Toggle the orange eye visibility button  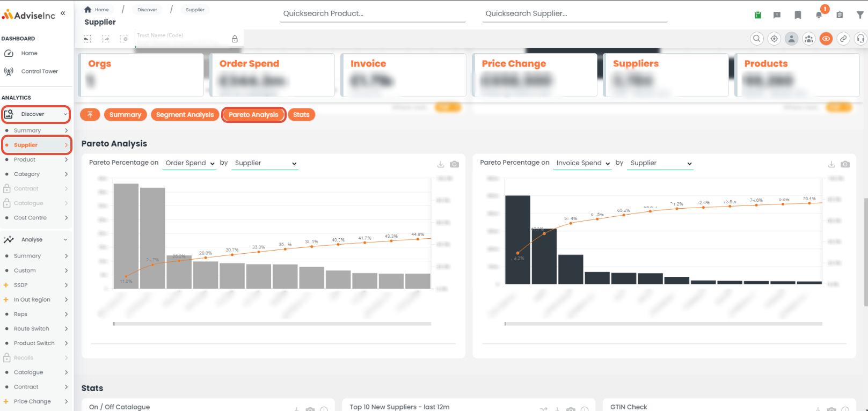[826, 39]
